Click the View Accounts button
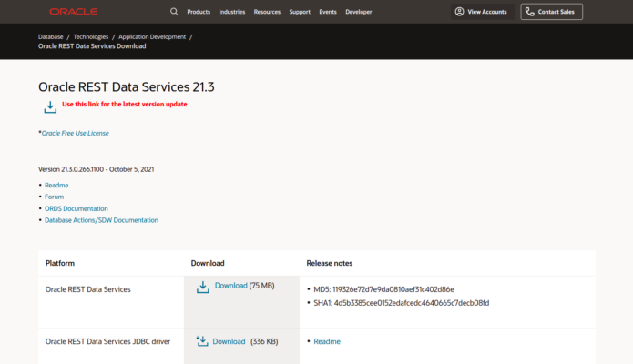The image size is (633, 364). pos(483,12)
